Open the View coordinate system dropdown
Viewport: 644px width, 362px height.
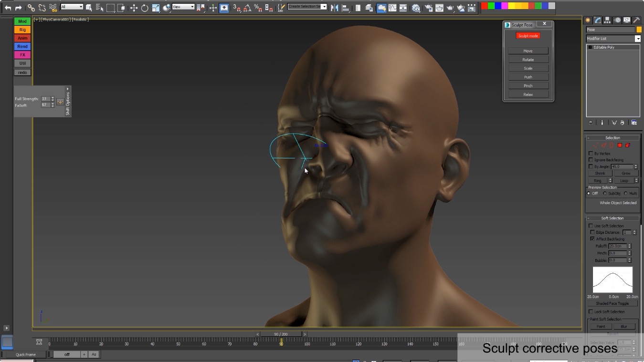tap(183, 7)
